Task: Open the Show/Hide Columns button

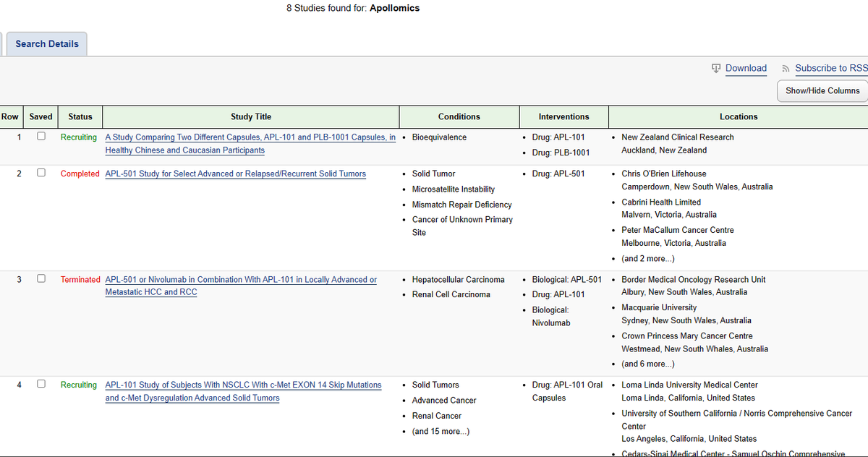Action: click(x=822, y=90)
